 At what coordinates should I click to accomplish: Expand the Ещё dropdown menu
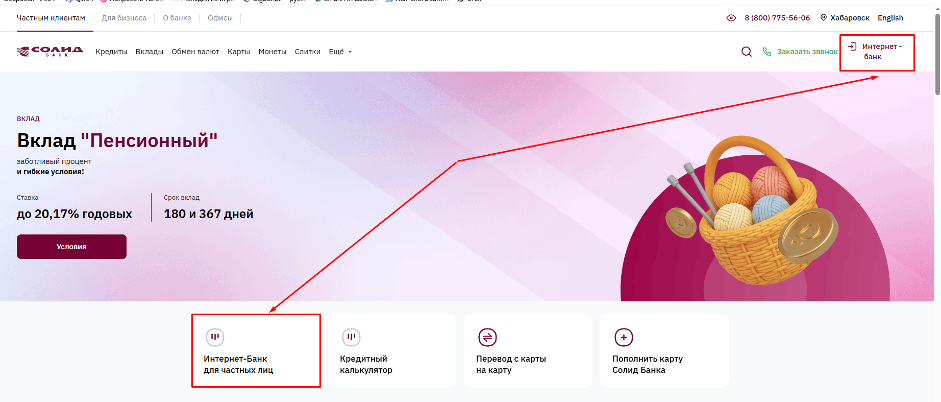[339, 51]
